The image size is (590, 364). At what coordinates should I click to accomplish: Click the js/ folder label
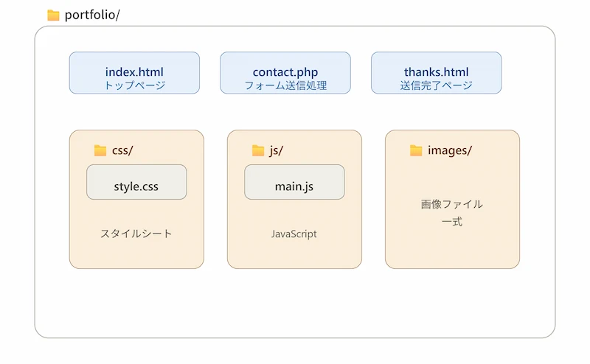click(276, 150)
